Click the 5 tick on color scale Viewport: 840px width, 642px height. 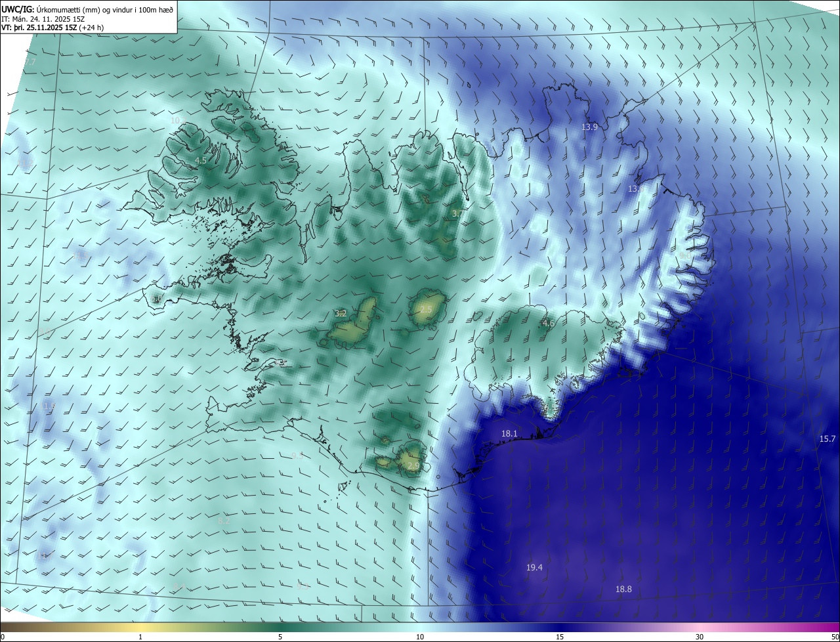point(280,637)
